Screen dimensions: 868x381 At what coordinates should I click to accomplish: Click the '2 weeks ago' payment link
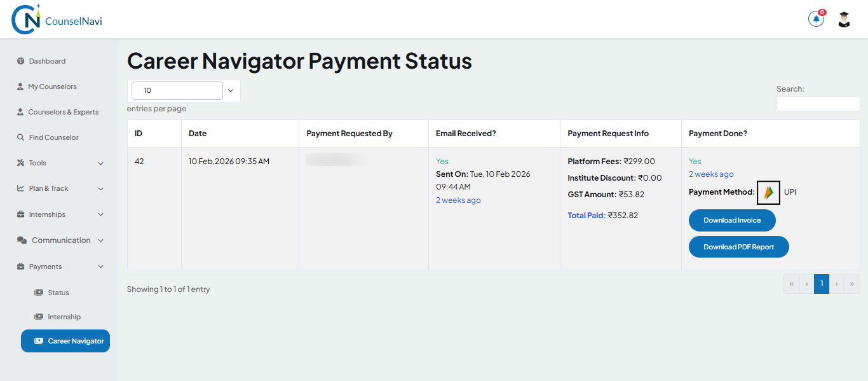click(x=710, y=174)
